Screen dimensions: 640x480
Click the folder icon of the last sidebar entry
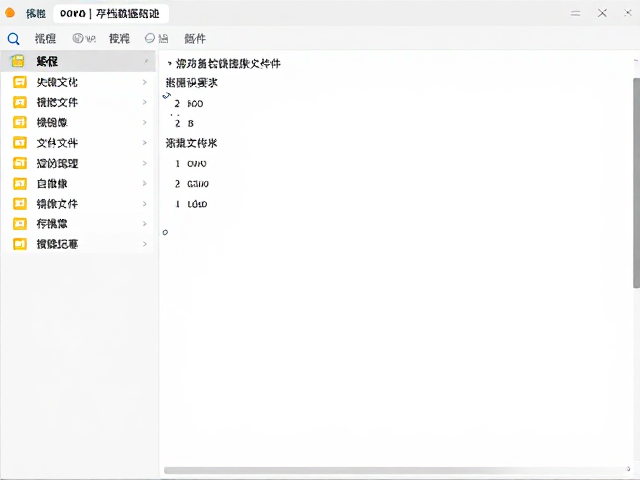point(20,244)
